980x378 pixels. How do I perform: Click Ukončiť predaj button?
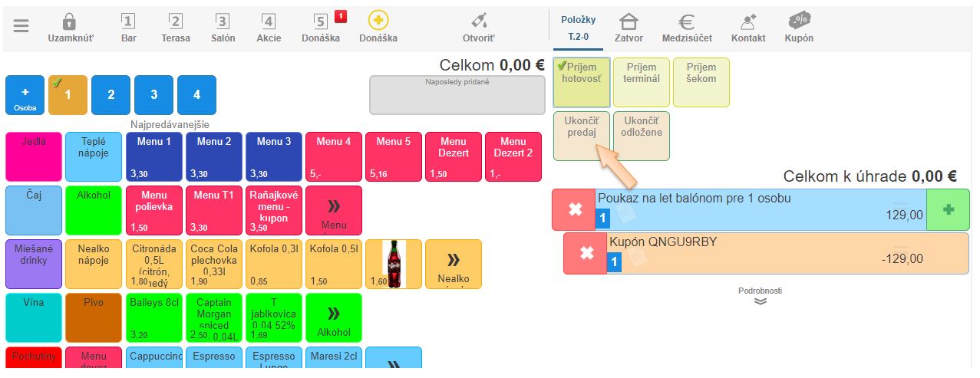[580, 136]
